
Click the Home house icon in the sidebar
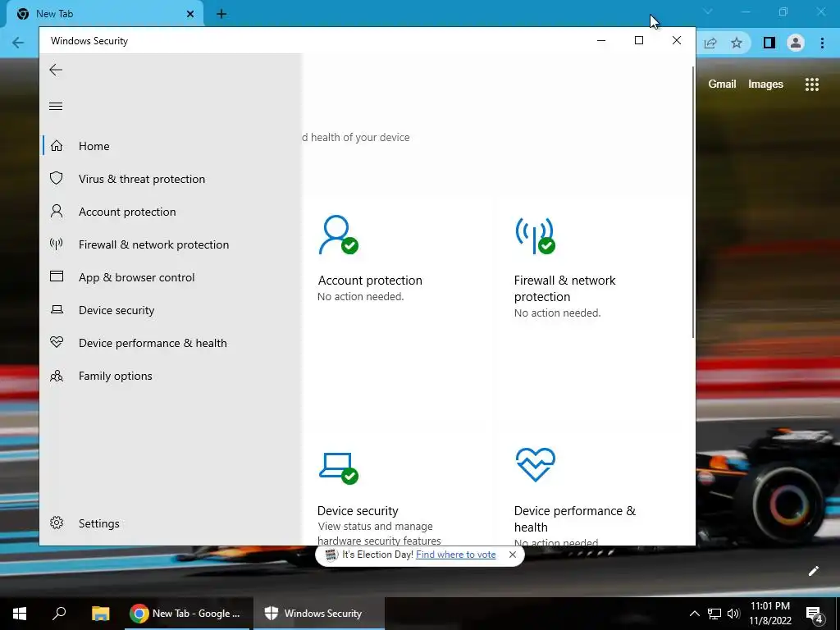tap(57, 146)
